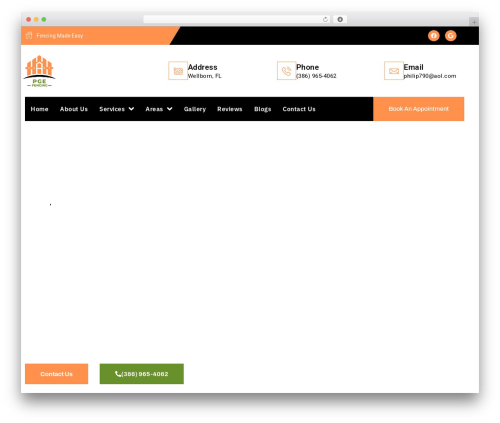This screenshot has width=500, height=423.
Task: Select the Areas menu item
Action: coord(154,109)
